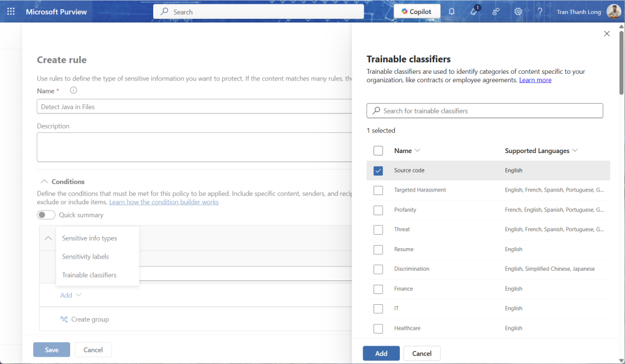Uncheck the Source code classifier

click(378, 171)
